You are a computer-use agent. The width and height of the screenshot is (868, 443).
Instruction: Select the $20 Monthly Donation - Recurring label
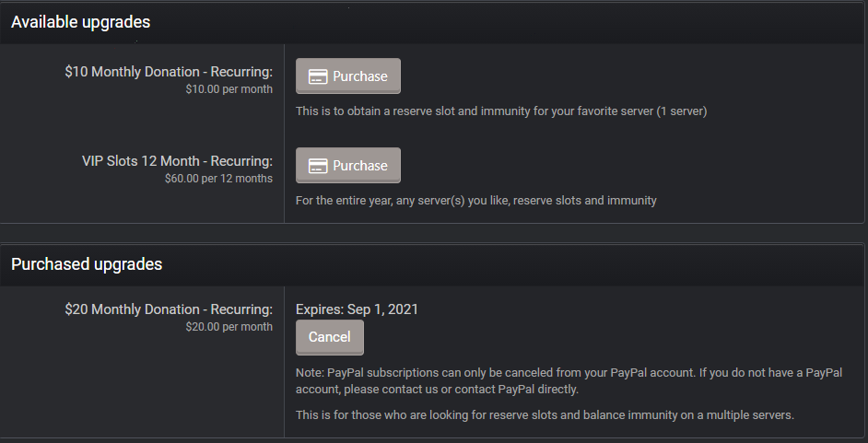tap(169, 309)
